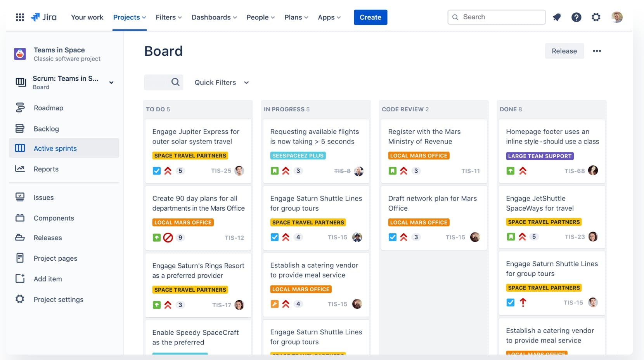Click the task checkbox on Draft network plan card
Image resolution: width=644 pixels, height=360 pixels.
[x=393, y=237]
